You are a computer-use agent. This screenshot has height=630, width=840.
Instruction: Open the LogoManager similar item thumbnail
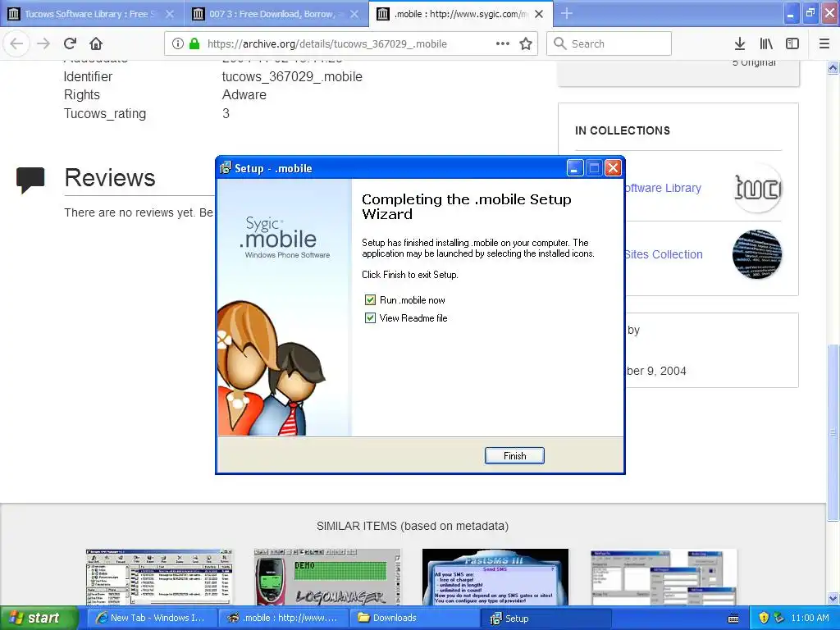tap(327, 577)
